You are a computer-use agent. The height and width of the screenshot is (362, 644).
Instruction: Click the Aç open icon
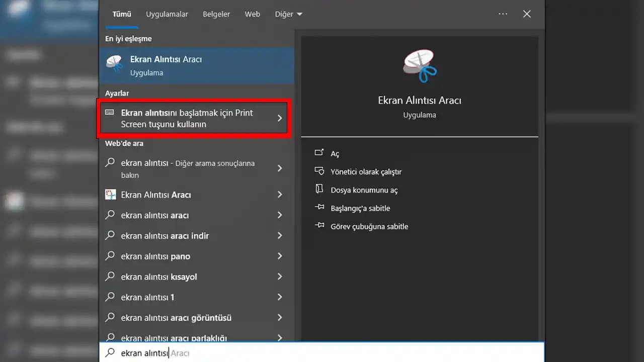click(x=319, y=153)
